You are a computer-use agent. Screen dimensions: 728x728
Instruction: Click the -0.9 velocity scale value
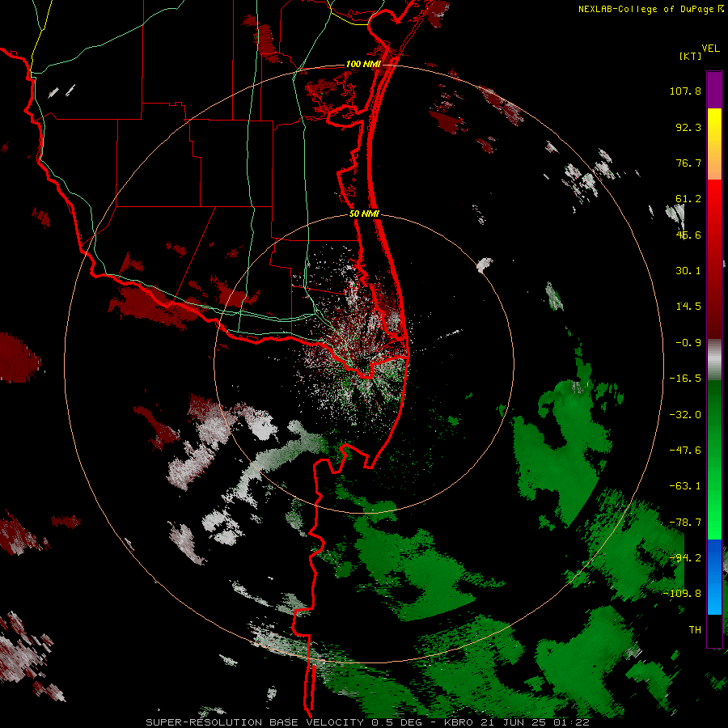point(688,343)
